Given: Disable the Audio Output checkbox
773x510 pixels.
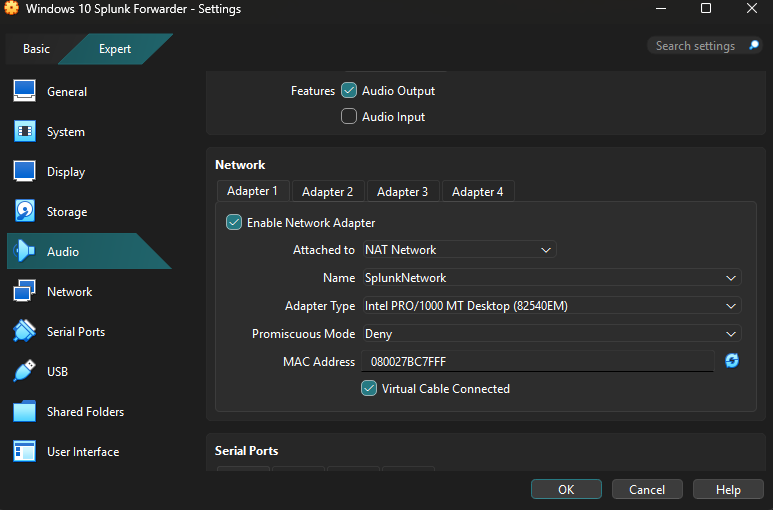Looking at the screenshot, I should (349, 90).
